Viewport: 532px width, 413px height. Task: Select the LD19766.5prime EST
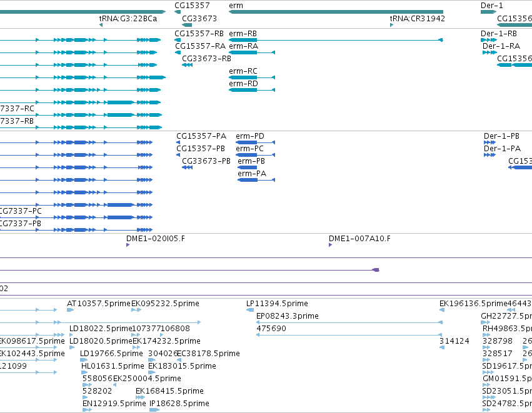tap(84, 360)
